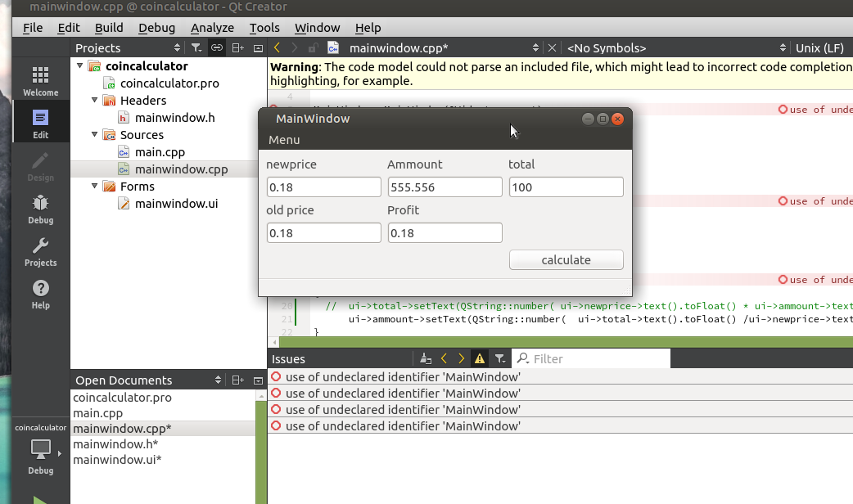The height and width of the screenshot is (504, 853).
Task: Open mainwindow.ui* in Open Documents list
Action: (118, 460)
